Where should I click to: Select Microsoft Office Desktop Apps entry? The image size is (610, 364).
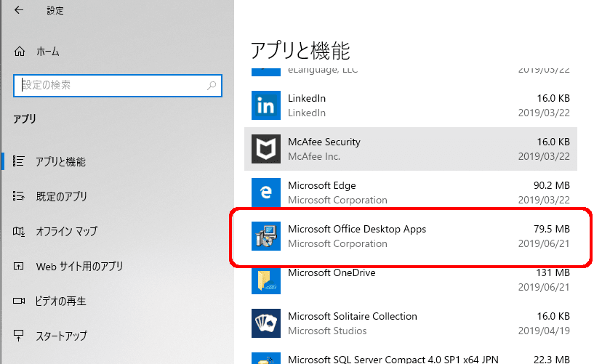tap(411, 236)
